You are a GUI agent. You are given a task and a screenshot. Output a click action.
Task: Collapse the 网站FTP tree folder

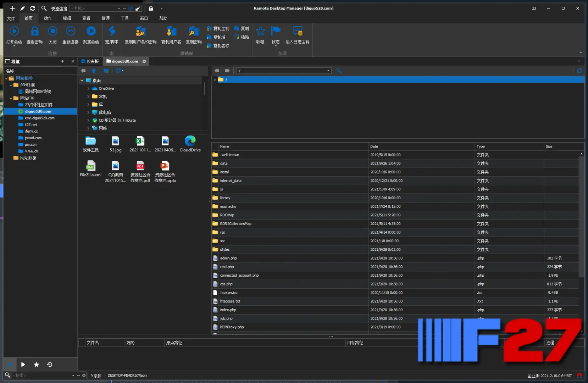tap(11, 98)
